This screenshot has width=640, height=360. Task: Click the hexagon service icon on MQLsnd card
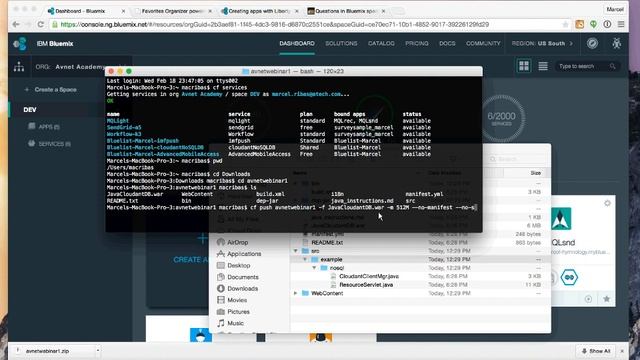click(x=569, y=278)
